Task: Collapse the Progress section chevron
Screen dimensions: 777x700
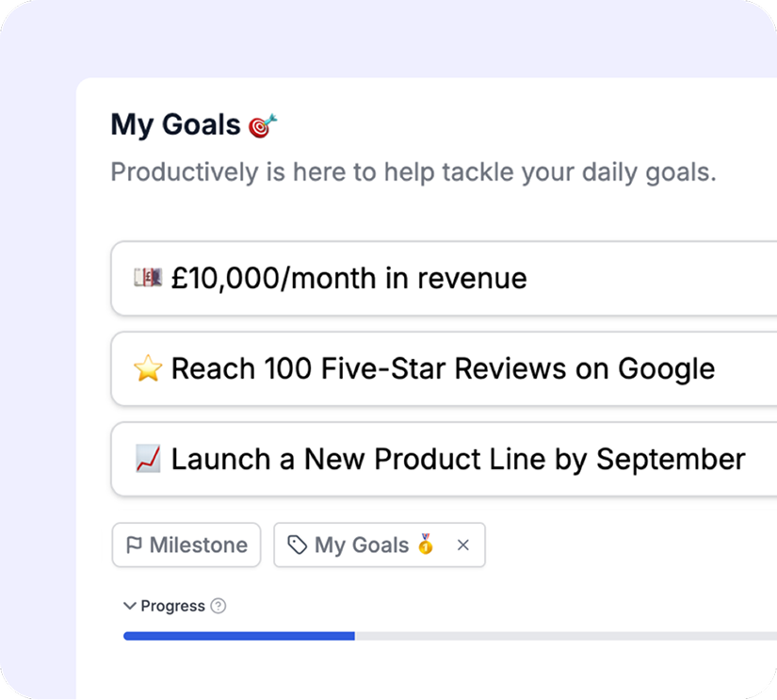Action: 130,605
